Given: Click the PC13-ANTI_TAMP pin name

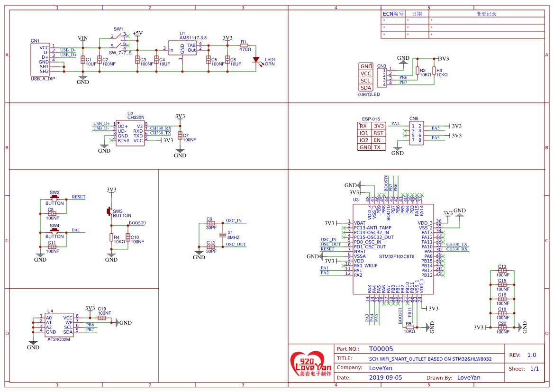Looking at the screenshot, I should 373,228.
